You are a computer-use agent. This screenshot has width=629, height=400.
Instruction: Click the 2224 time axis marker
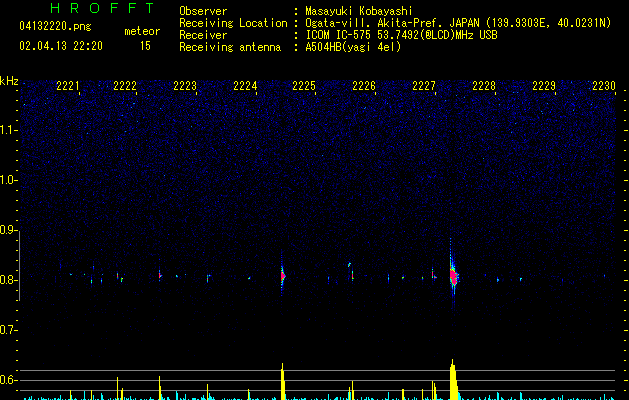(245, 86)
